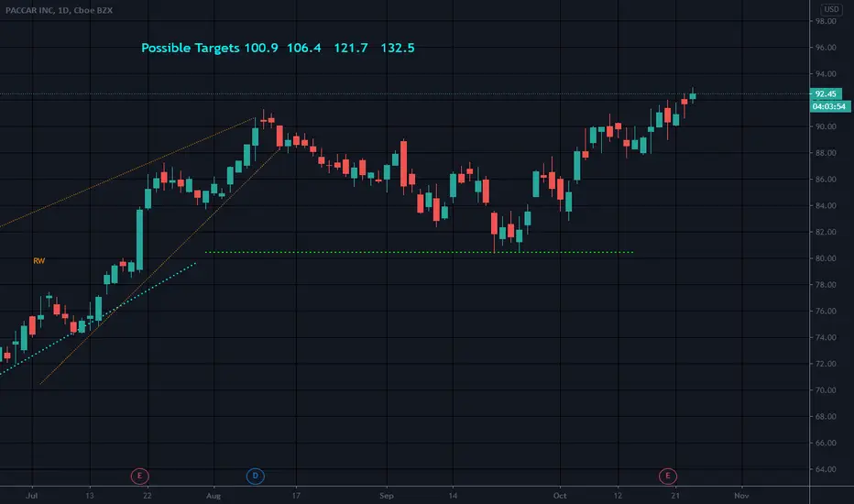
Task: Click the 76.00 price axis label
Action: point(825,312)
